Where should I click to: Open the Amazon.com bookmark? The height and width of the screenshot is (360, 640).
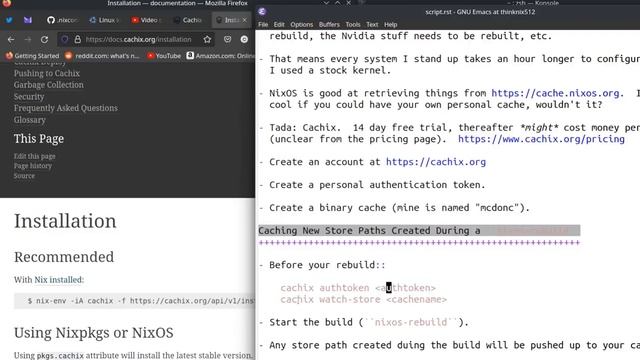coord(220,56)
